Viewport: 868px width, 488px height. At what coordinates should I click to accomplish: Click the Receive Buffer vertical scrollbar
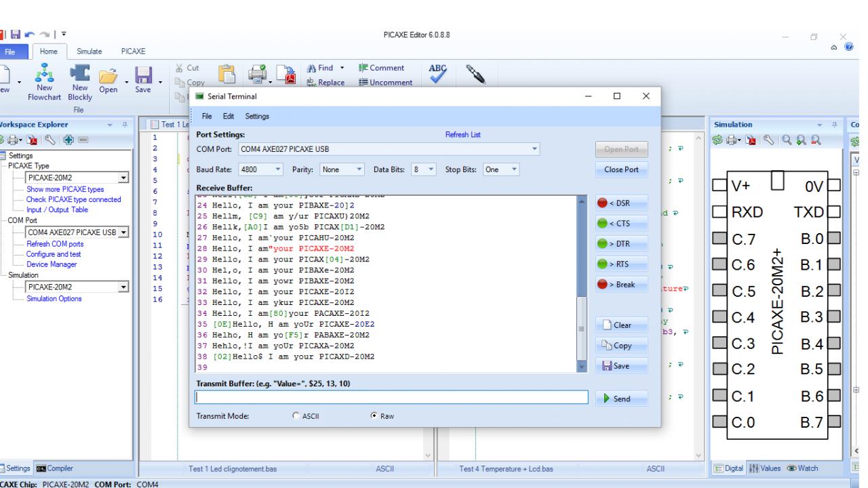click(x=581, y=283)
